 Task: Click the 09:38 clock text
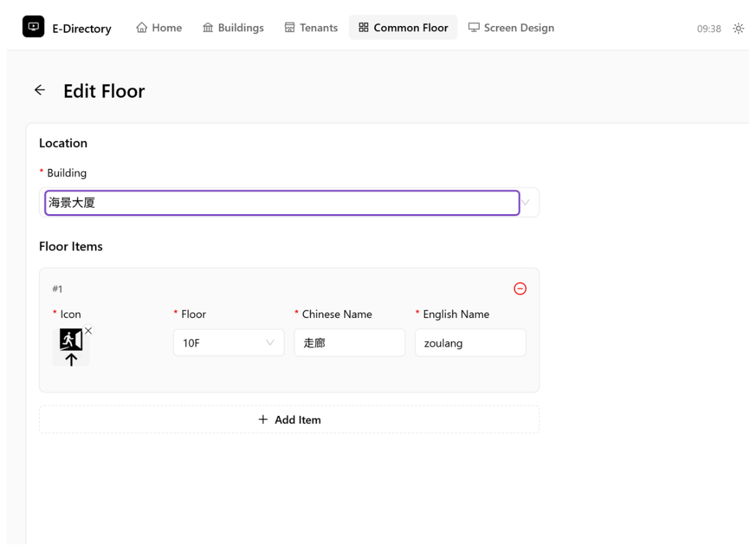(x=709, y=29)
